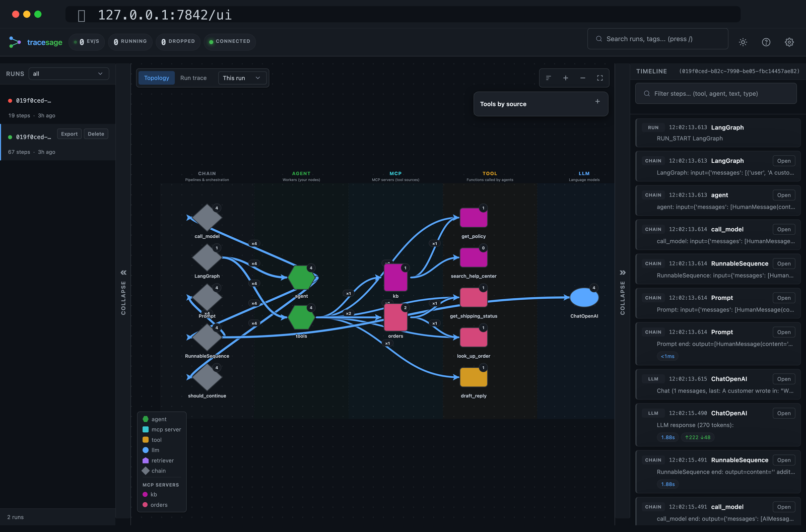Select the tools hexagon node
This screenshot has width=806, height=532.
(x=301, y=317)
